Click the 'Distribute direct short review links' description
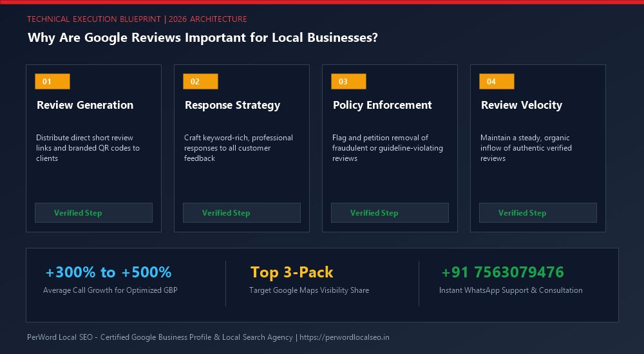This screenshot has height=354, width=644. point(88,148)
